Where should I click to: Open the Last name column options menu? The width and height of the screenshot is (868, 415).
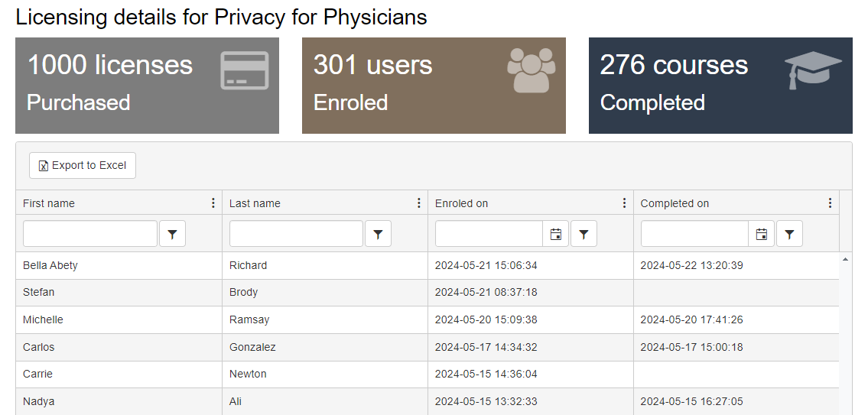[x=419, y=203]
